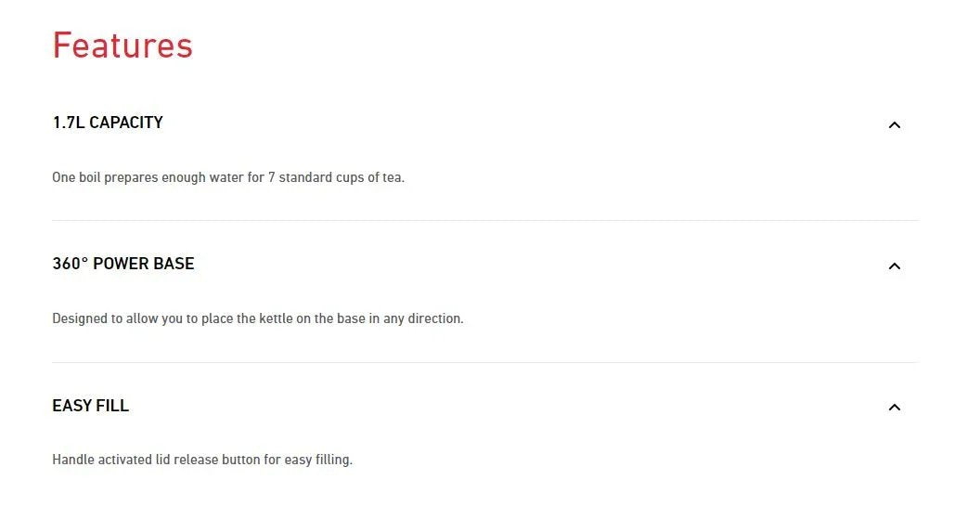Collapse the Easy Fill section chevron

tap(894, 408)
